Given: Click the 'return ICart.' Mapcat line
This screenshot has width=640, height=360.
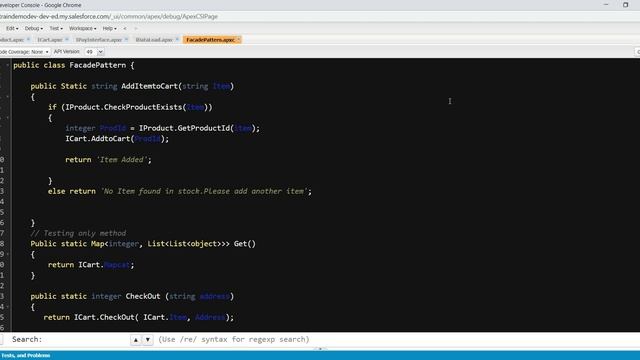Looking at the screenshot, I should pos(91,265).
